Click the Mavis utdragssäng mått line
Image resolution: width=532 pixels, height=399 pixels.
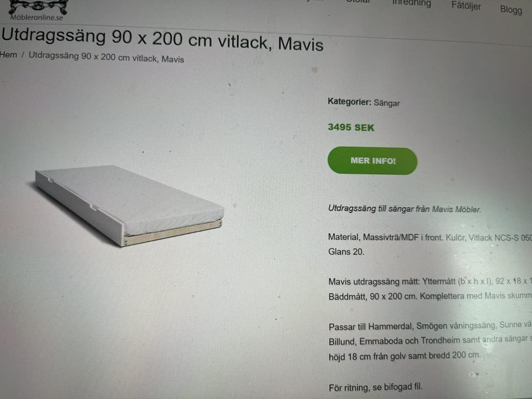(x=430, y=282)
